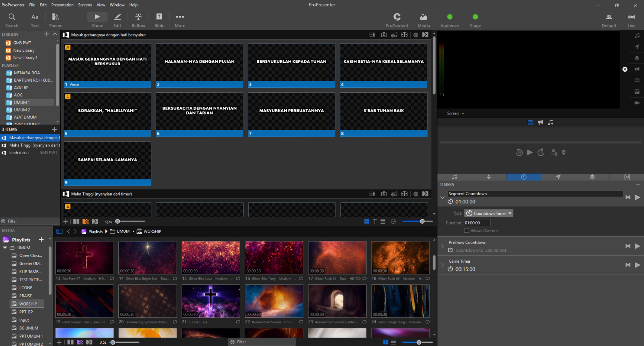Enable Allows Overrun for Segment Countdown
Viewport: 644px width, 346px height.
[466, 230]
